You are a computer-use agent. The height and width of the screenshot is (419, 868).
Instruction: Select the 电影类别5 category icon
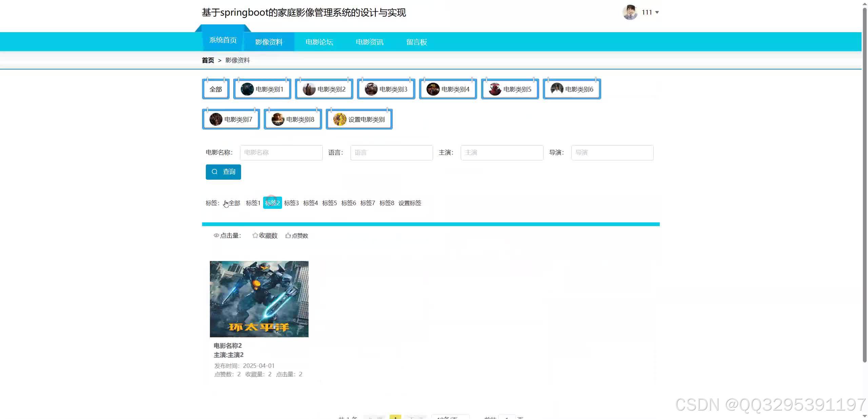495,89
